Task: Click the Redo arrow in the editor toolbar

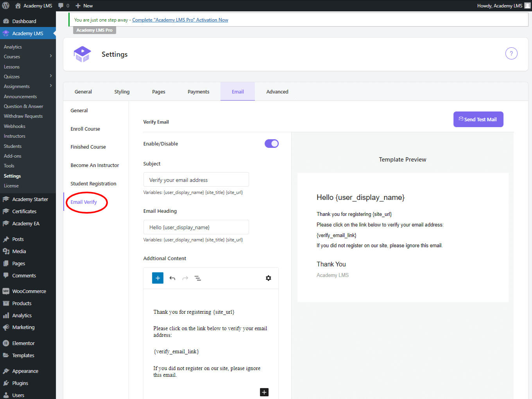Action: point(184,278)
